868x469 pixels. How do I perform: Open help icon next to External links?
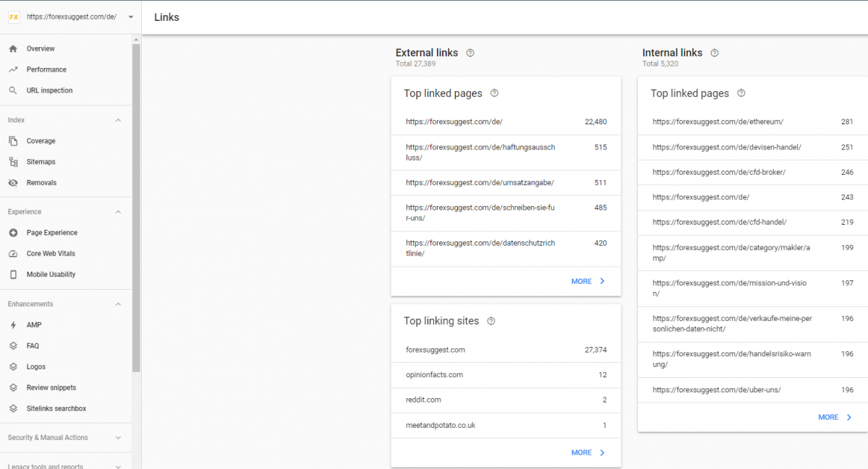[x=470, y=53]
